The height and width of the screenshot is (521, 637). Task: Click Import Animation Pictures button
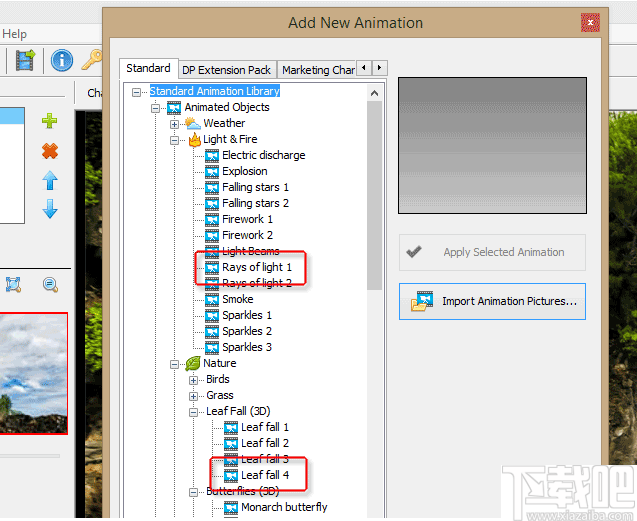click(x=492, y=302)
